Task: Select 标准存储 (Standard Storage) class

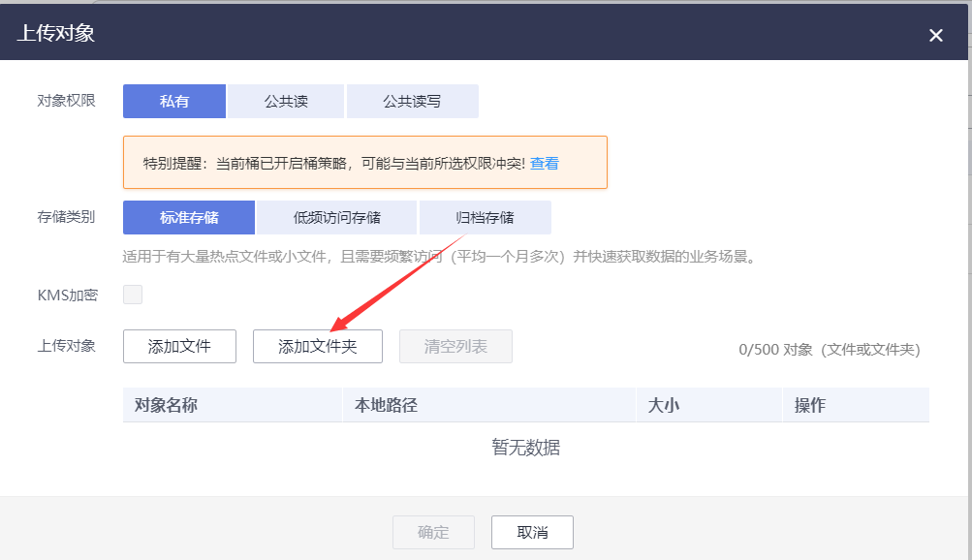Action: point(188,217)
